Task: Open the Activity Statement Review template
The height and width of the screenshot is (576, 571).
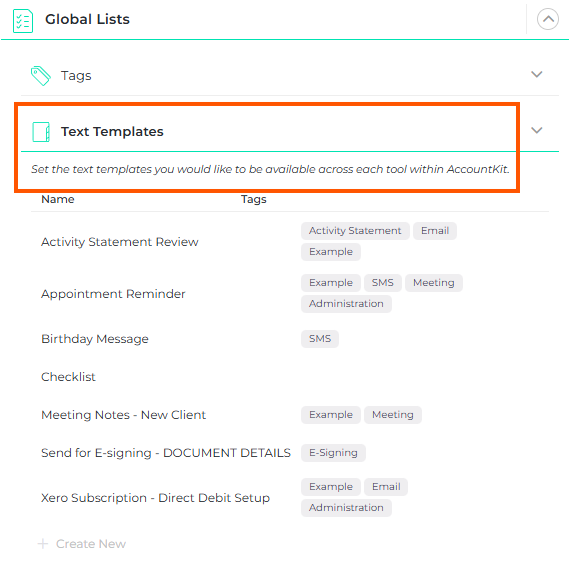Action: click(x=119, y=242)
